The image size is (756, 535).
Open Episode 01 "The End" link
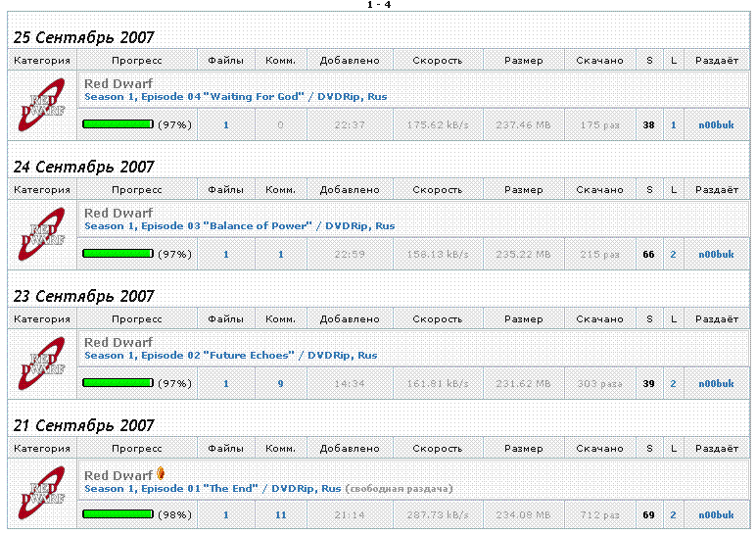(213, 488)
